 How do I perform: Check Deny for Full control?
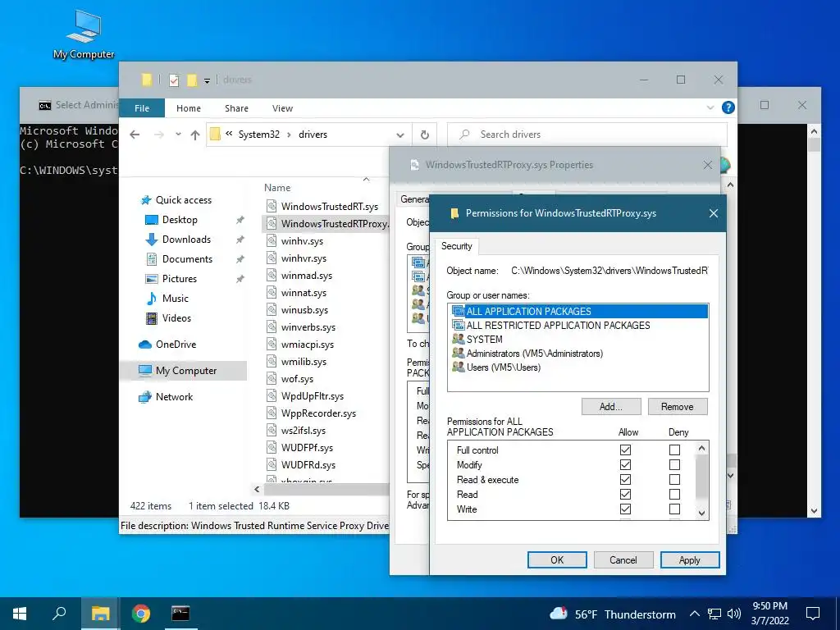674,450
